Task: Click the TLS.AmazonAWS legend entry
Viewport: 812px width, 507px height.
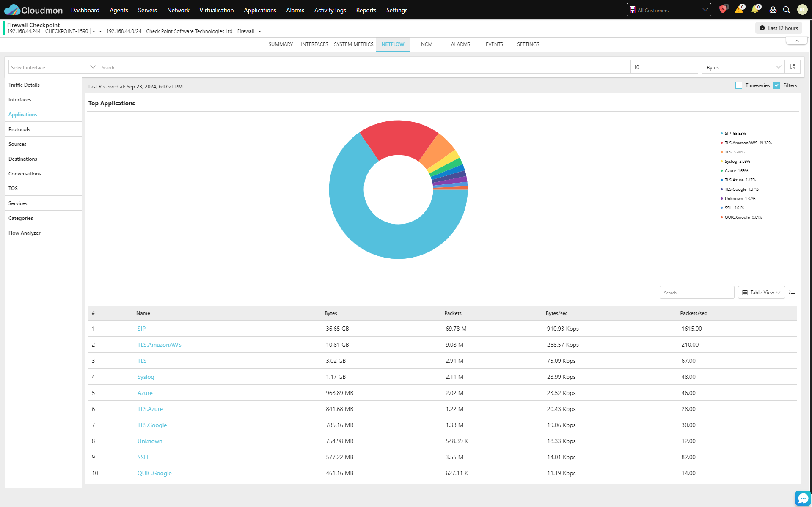Action: (x=746, y=143)
